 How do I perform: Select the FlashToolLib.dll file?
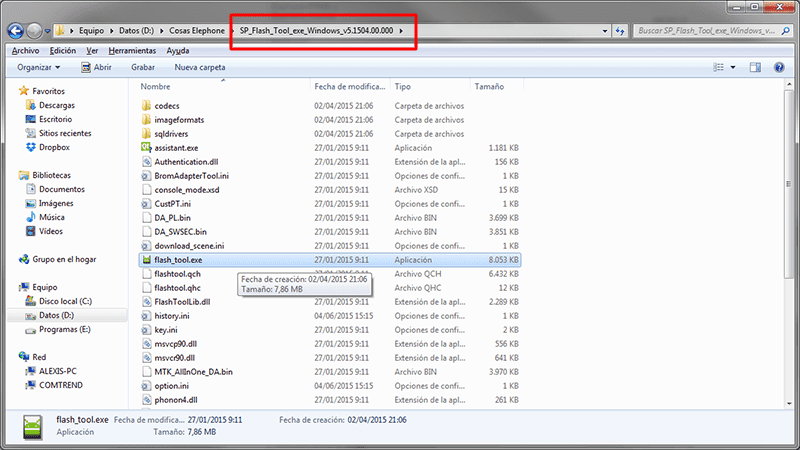pyautogui.click(x=182, y=302)
